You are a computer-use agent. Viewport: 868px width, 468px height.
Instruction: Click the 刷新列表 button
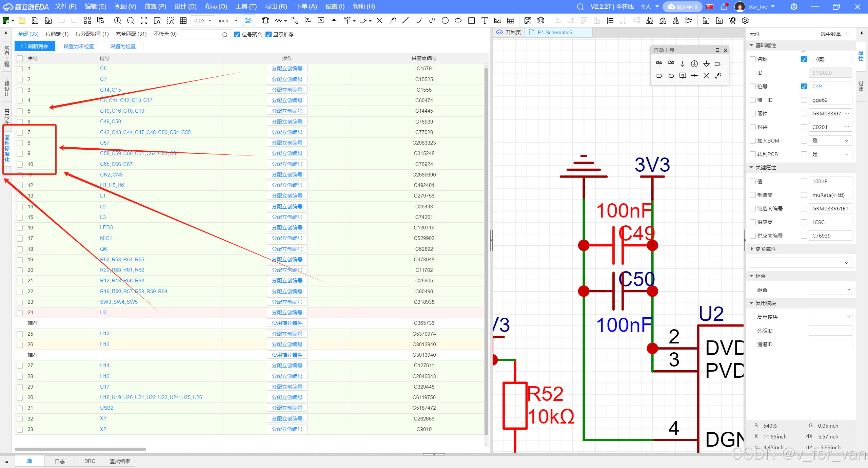(x=35, y=46)
